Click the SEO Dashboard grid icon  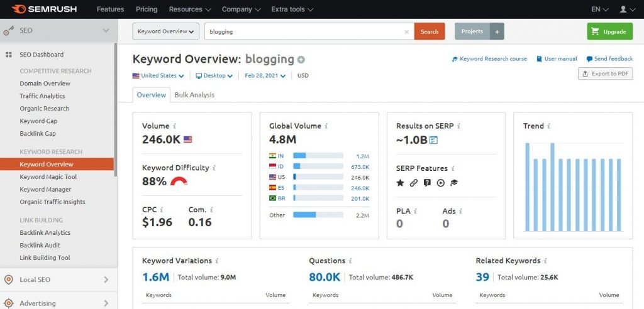point(9,55)
